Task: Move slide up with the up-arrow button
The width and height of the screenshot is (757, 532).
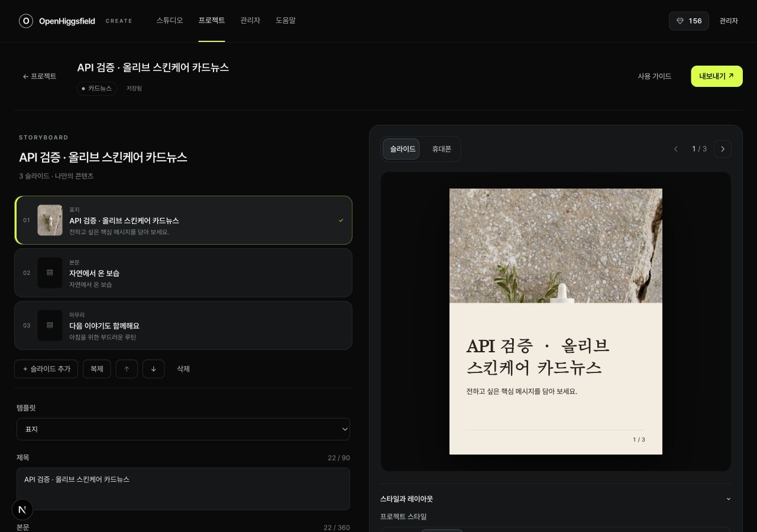Action: (127, 369)
